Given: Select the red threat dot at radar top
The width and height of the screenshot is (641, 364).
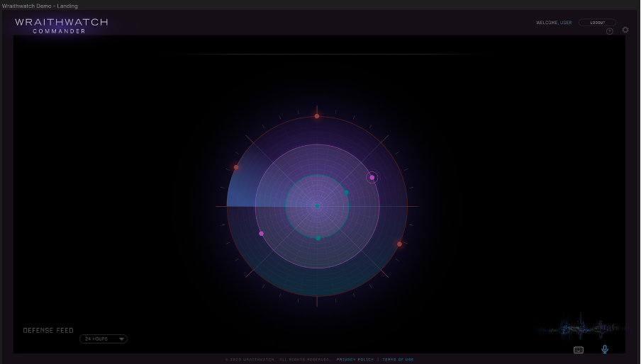Looking at the screenshot, I should coord(317,116).
